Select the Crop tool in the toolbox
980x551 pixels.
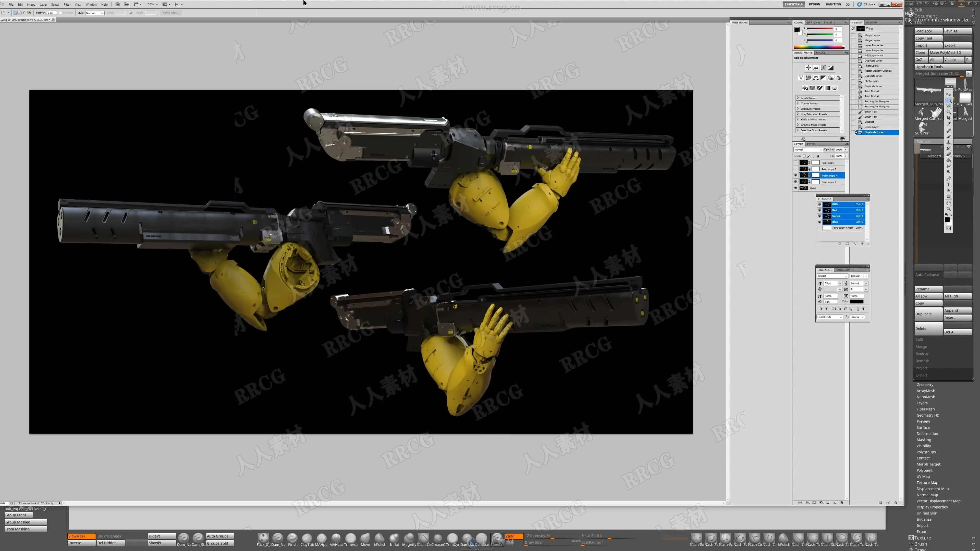point(949,118)
